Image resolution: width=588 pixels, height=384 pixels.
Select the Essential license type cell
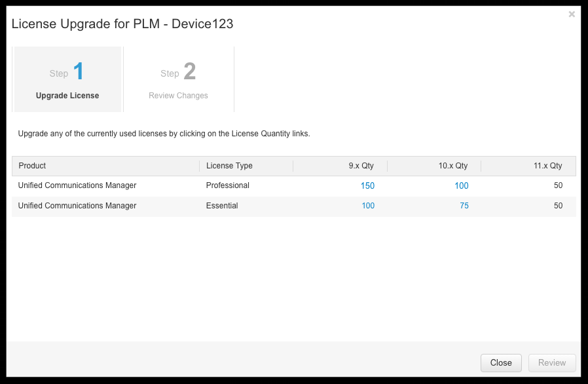tap(222, 206)
